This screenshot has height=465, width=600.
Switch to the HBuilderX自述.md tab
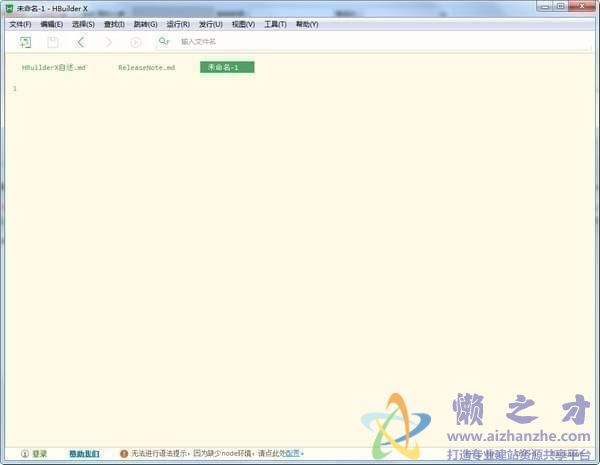point(54,68)
